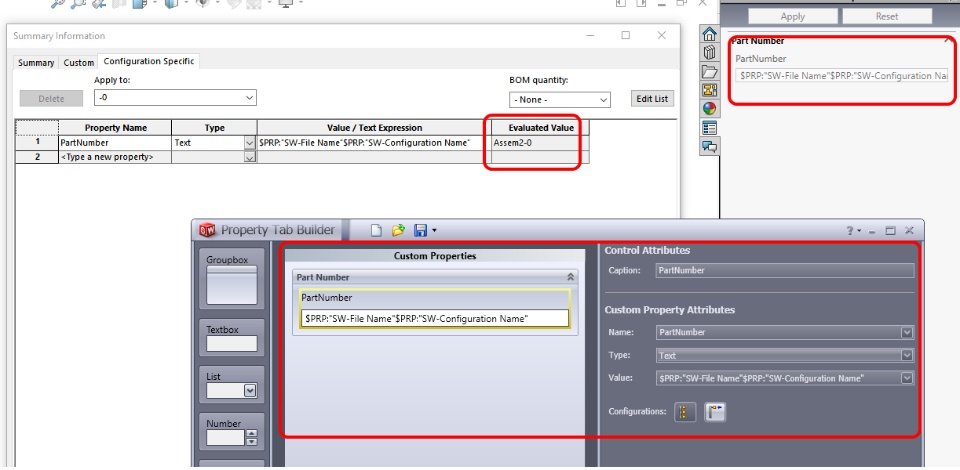This screenshot has width=960, height=470.
Task: Maximize the Summary Information dialog
Action: [x=625, y=35]
